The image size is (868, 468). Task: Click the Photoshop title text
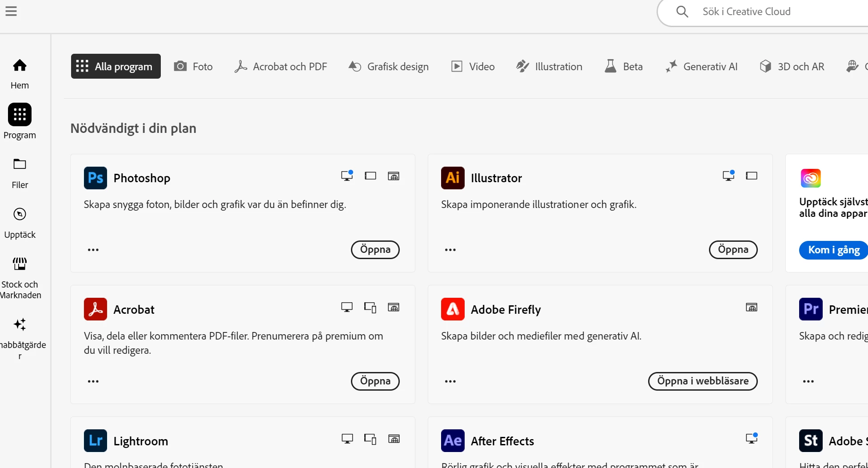tap(142, 178)
